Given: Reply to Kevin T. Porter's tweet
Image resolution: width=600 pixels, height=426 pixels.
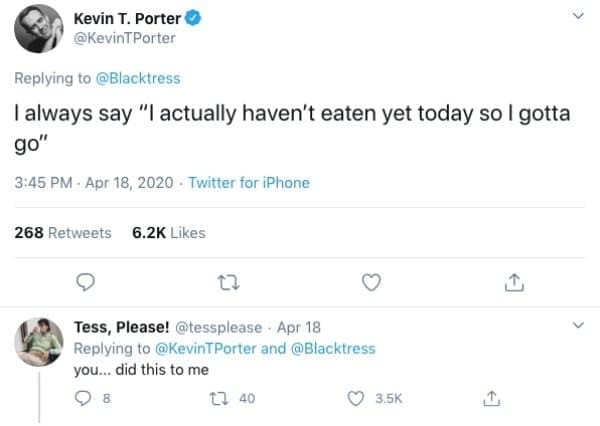Looking at the screenshot, I should click(x=86, y=283).
